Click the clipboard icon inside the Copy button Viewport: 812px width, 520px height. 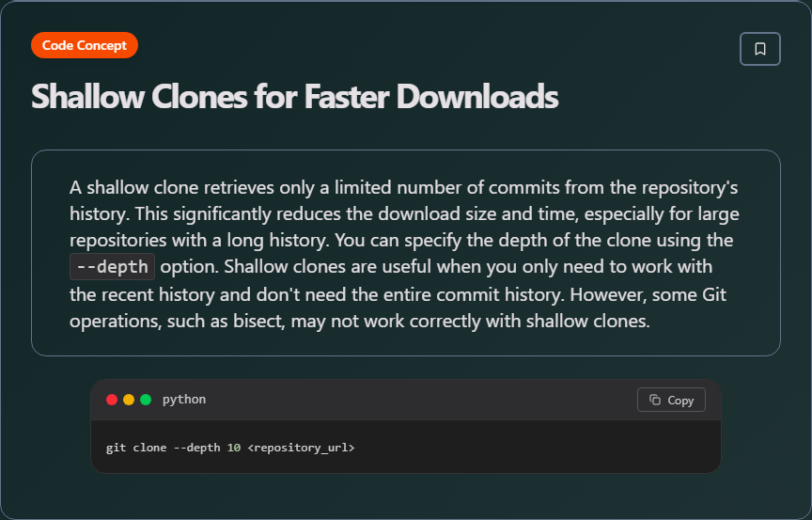pos(655,400)
